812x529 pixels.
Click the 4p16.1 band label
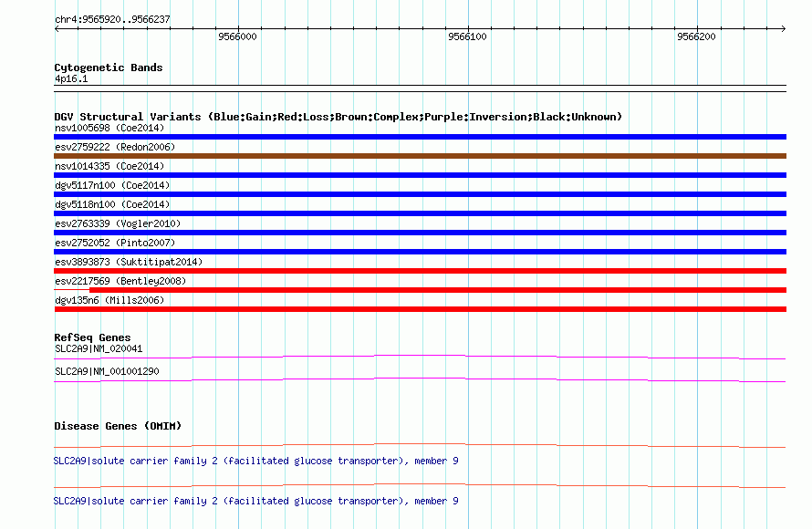pyautogui.click(x=71, y=78)
